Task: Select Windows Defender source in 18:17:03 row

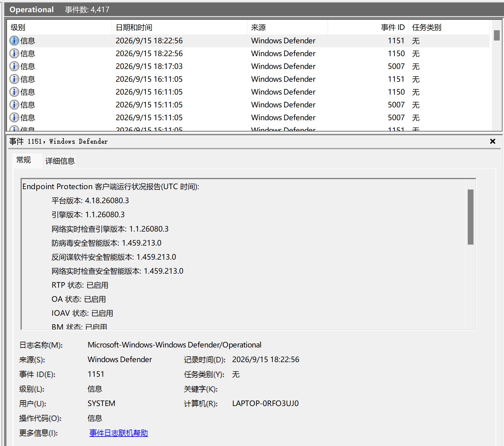Action: coord(283,66)
